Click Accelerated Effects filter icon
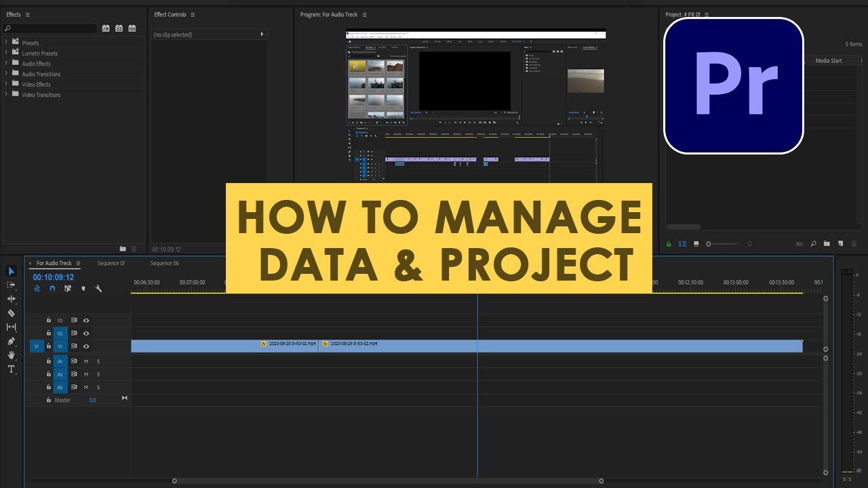The image size is (868, 488). point(106,28)
